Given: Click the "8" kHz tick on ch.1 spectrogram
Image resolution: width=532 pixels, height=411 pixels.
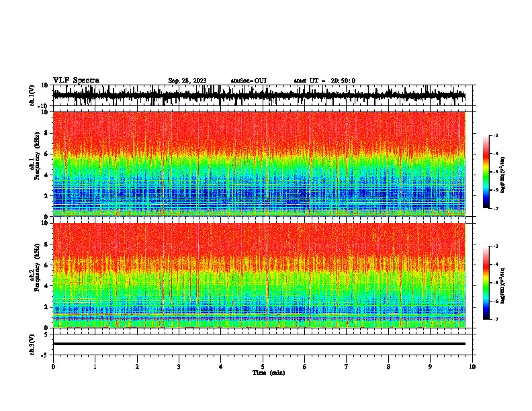Looking at the screenshot, I should point(47,133).
